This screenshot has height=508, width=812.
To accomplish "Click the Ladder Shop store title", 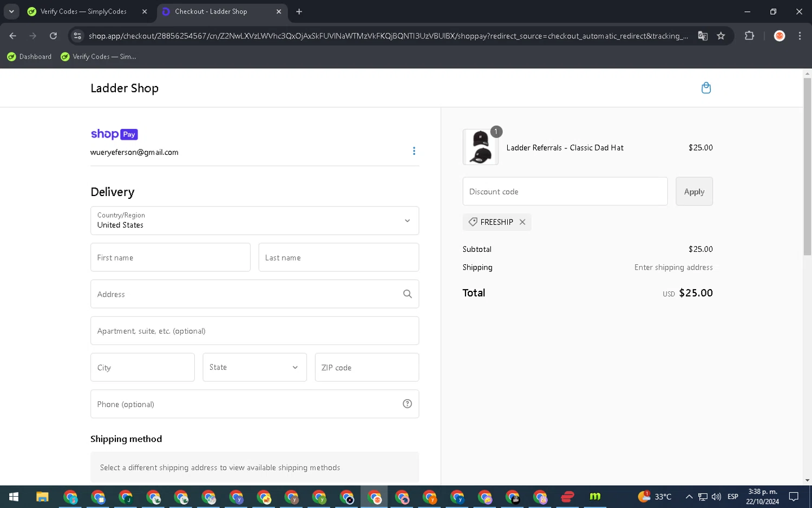I will 125,88.
